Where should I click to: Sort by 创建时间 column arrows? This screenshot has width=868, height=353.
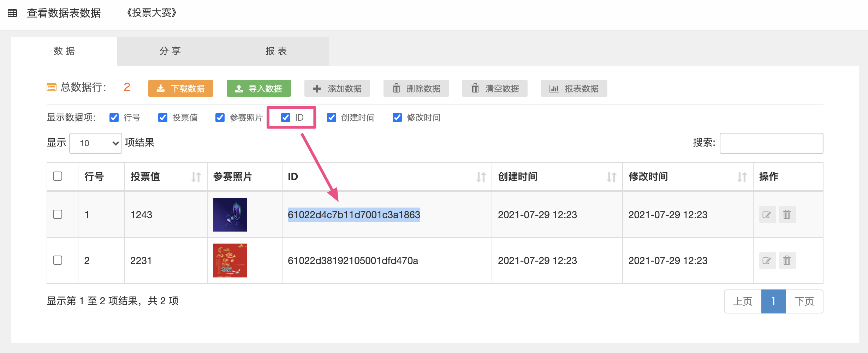611,177
